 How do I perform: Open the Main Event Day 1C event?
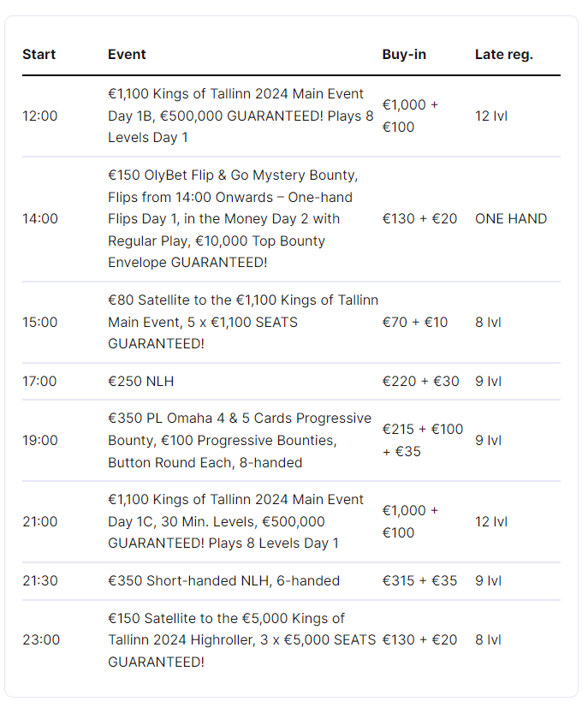tap(235, 521)
